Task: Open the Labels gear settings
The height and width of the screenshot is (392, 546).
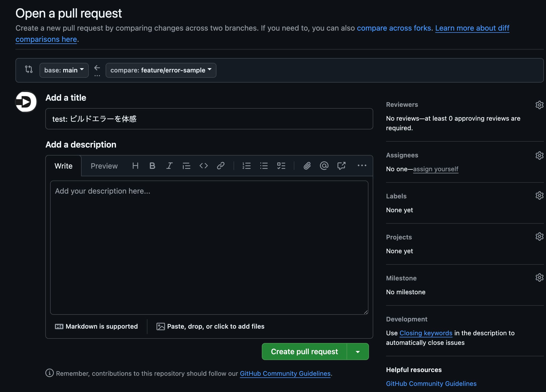Action: pyautogui.click(x=539, y=195)
